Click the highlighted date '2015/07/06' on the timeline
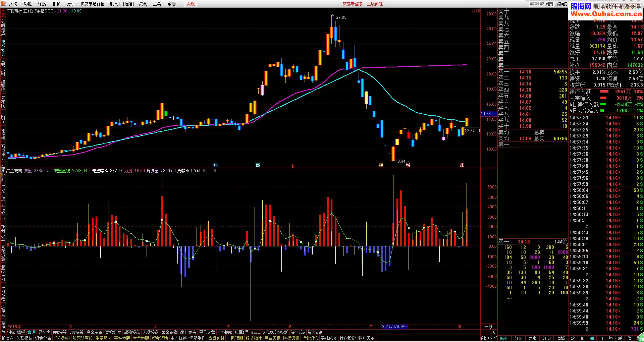 click(395, 327)
